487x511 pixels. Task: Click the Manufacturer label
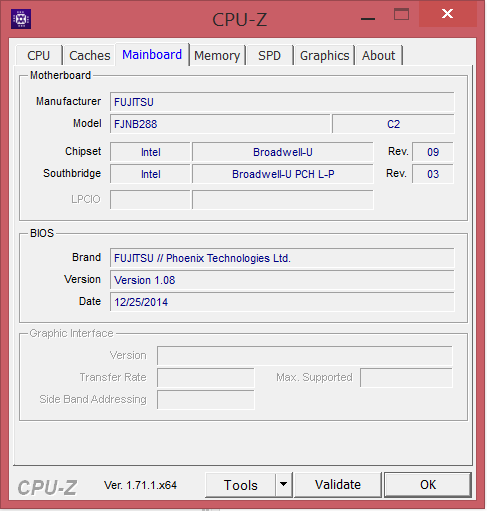click(68, 101)
